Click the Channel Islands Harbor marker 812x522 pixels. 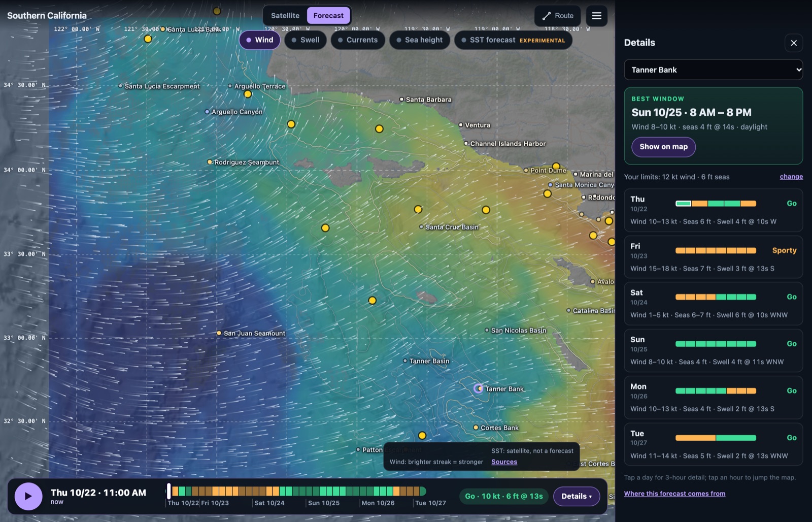[x=466, y=144]
